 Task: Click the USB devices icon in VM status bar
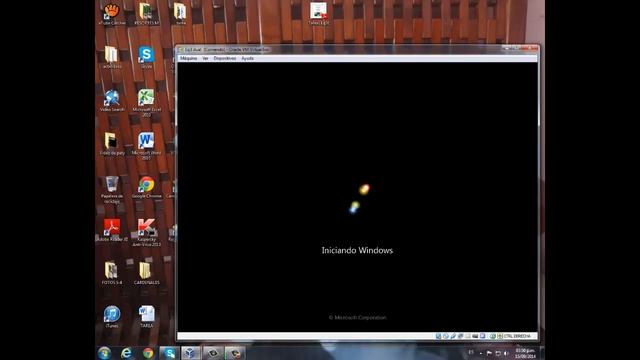click(x=453, y=336)
